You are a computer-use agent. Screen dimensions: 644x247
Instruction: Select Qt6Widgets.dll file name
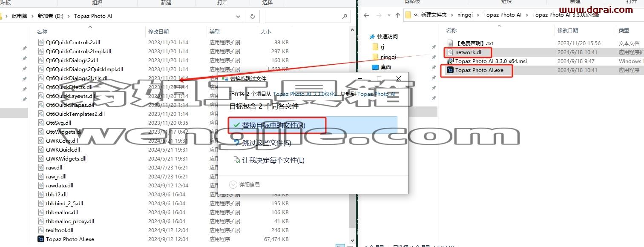(x=64, y=132)
